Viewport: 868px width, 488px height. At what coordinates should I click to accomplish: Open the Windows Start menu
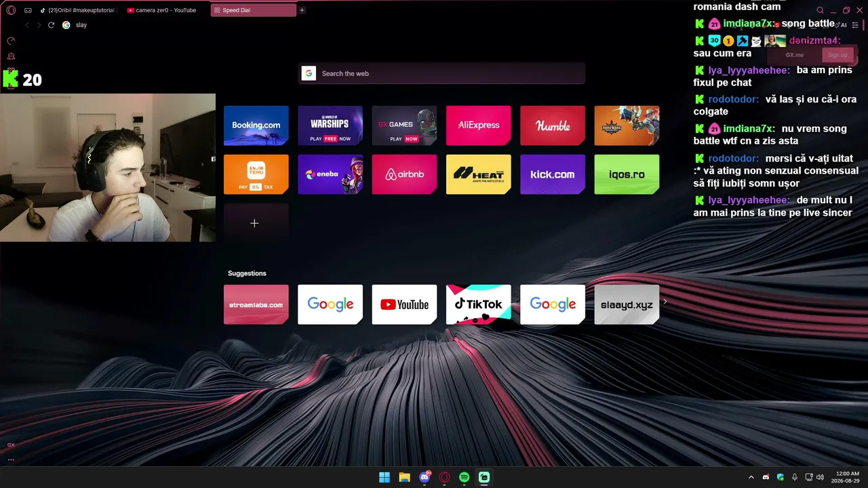(384, 477)
